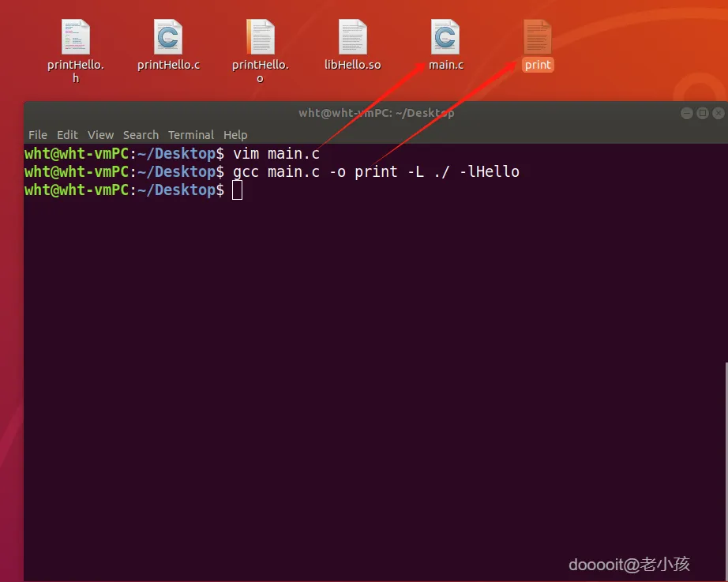Click the terminal scrollbar on right edge
Image resolution: width=728 pixels, height=582 pixels.
coord(726,471)
